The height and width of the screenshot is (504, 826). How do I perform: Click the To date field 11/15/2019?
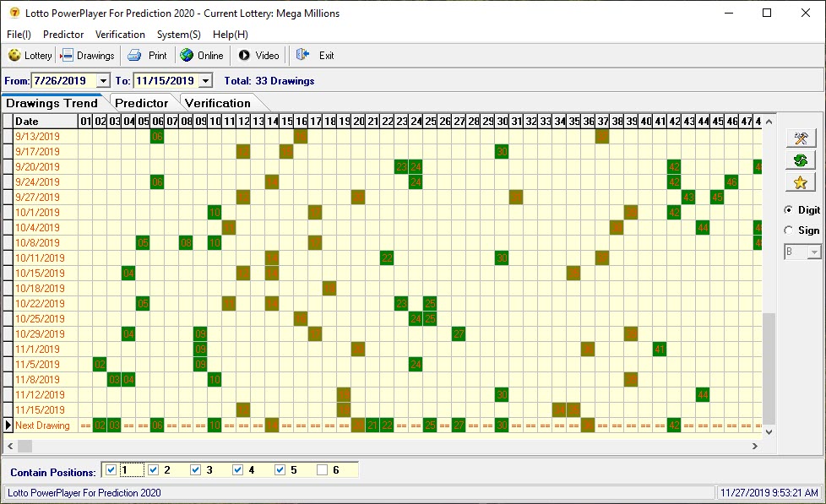pos(166,80)
